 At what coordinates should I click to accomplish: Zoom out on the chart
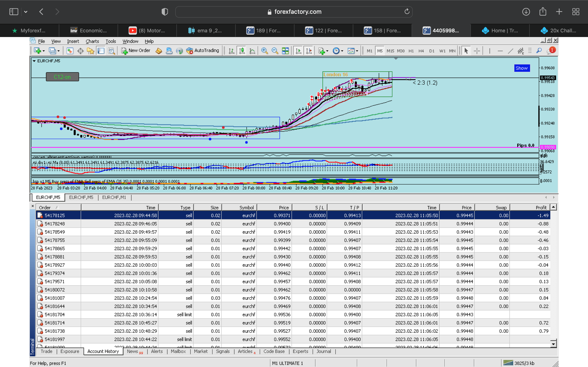tap(275, 51)
